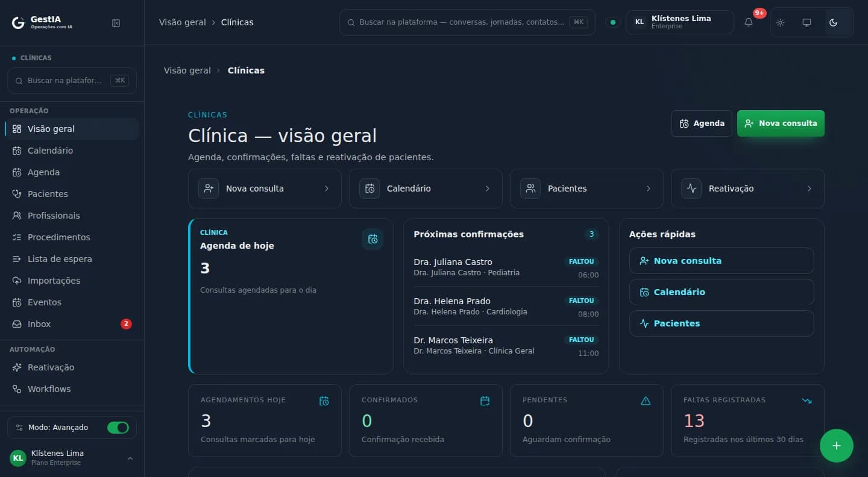Click the trend-down icon in Faltas registradas card
Viewport: 868px width, 477px height.
[807, 401]
